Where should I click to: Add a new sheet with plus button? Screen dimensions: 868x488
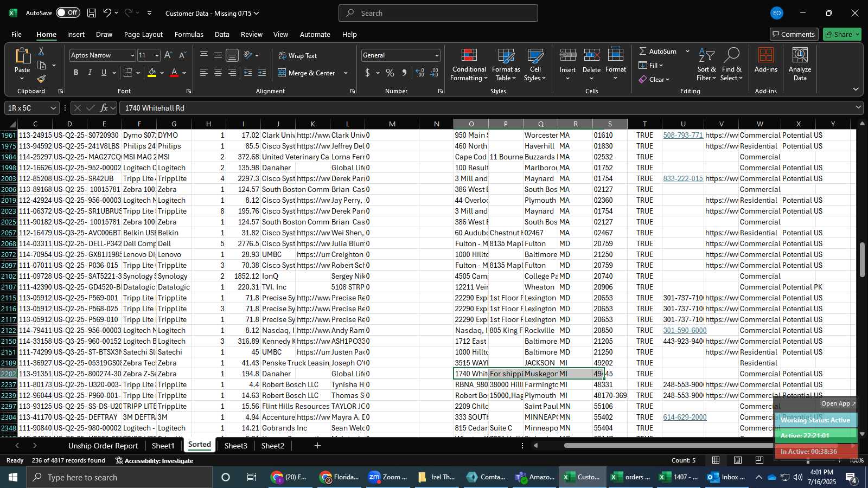click(317, 446)
